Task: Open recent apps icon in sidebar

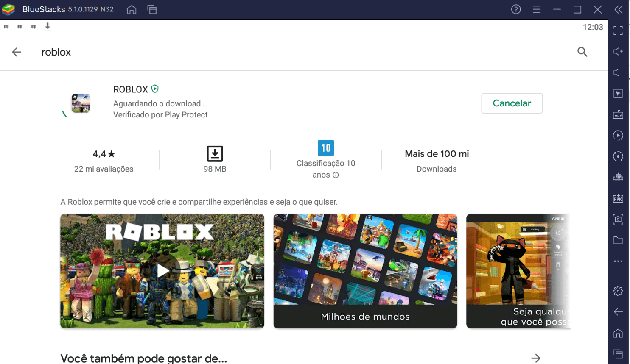Action: coord(618,354)
